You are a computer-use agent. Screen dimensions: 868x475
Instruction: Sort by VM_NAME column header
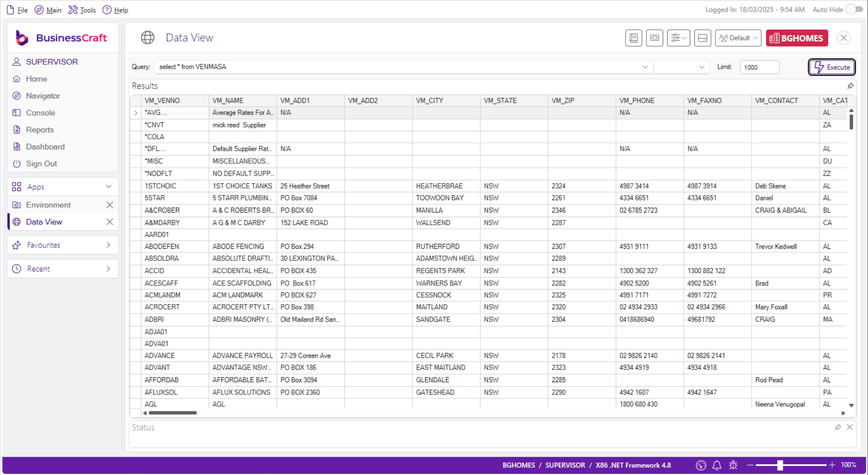pos(242,100)
